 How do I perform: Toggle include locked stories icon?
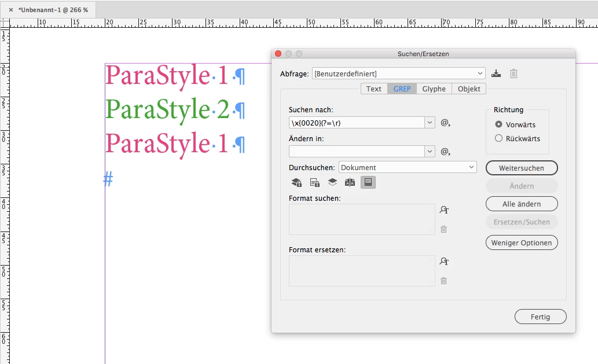pyautogui.click(x=315, y=182)
